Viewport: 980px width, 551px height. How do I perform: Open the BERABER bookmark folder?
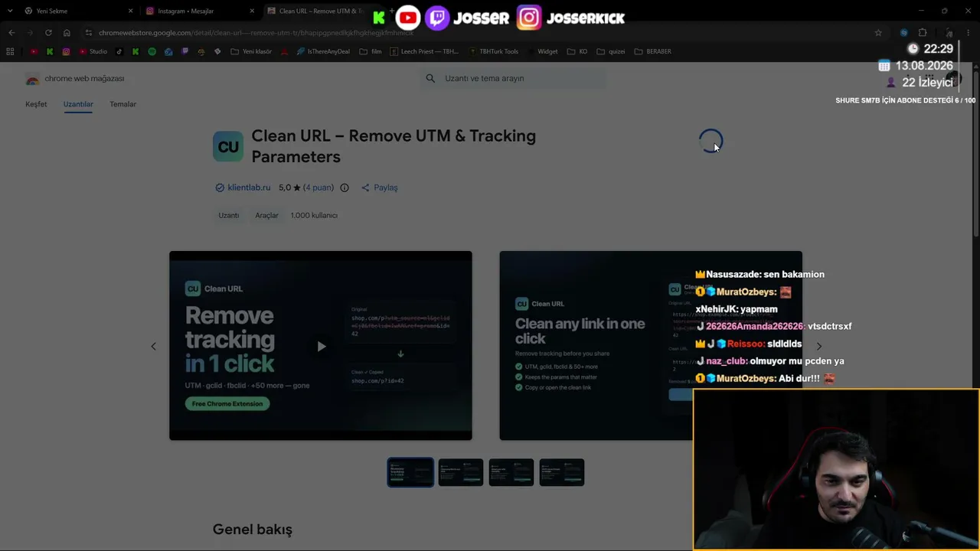tap(653, 51)
